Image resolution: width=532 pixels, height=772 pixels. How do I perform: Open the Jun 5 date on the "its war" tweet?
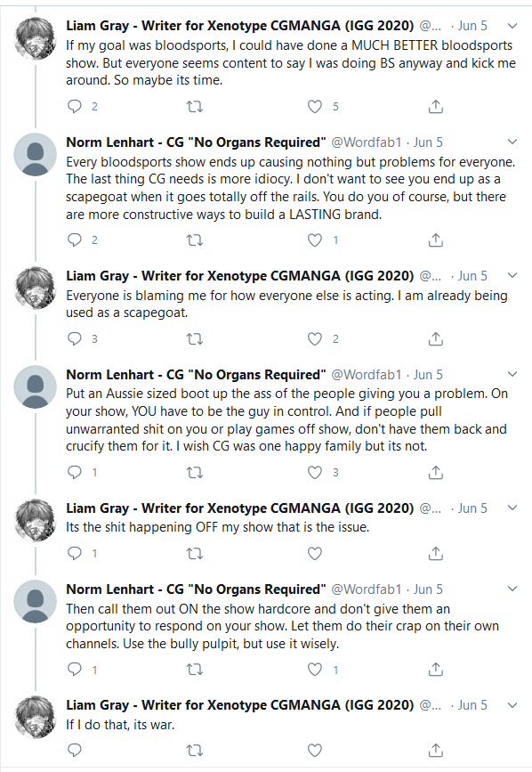[472, 705]
